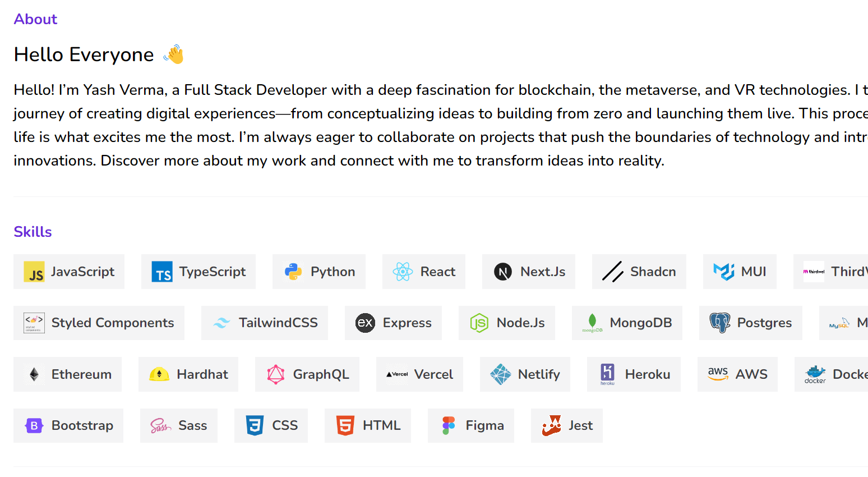The image size is (868, 477).
Task: Select the TailwindCSS skill badge
Action: pyautogui.click(x=265, y=323)
